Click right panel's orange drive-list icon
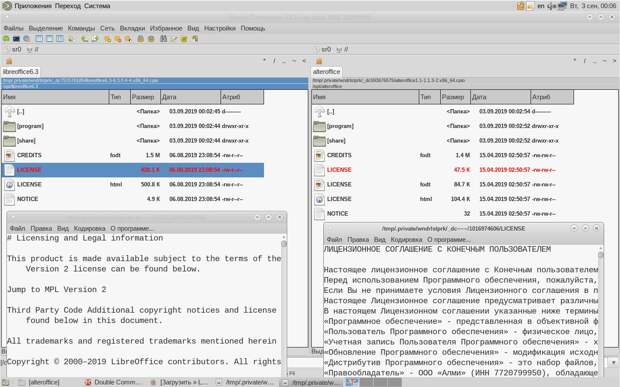 tap(319, 61)
